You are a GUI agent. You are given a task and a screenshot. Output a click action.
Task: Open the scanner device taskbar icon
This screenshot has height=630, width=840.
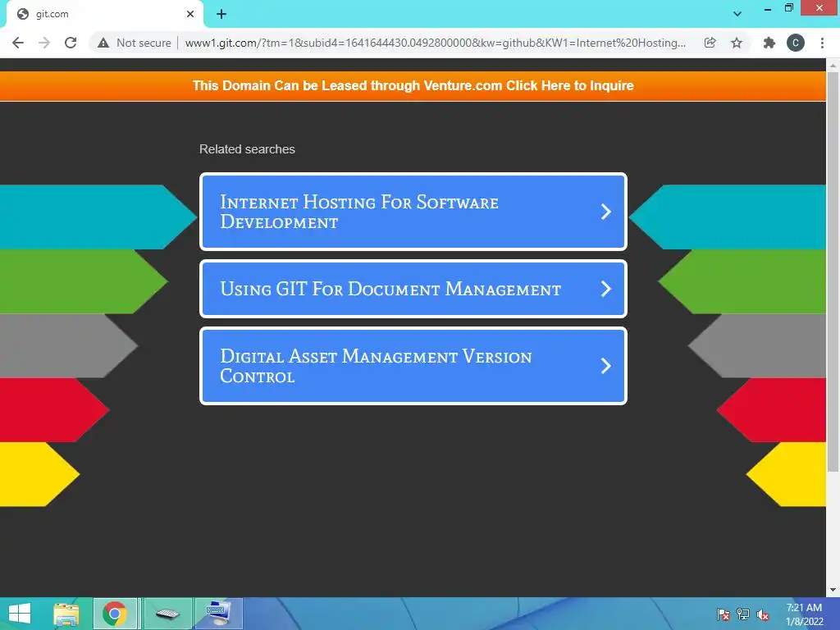pyautogui.click(x=167, y=614)
